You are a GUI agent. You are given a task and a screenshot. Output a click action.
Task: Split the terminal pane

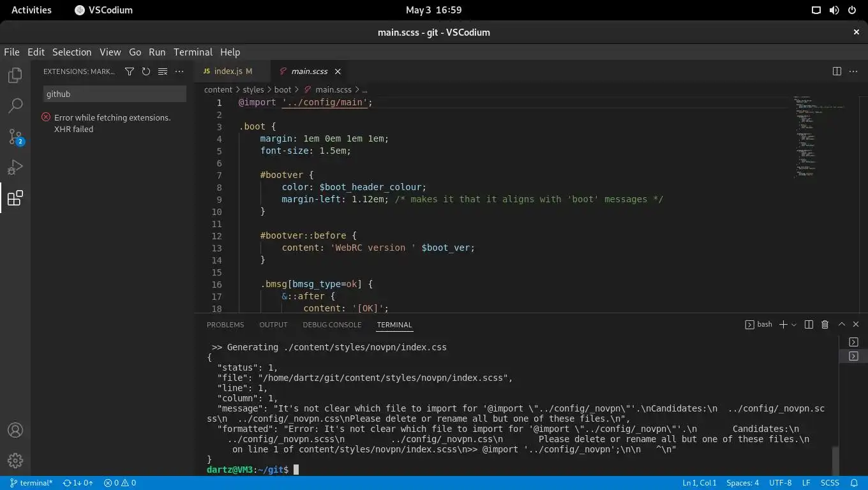click(809, 325)
